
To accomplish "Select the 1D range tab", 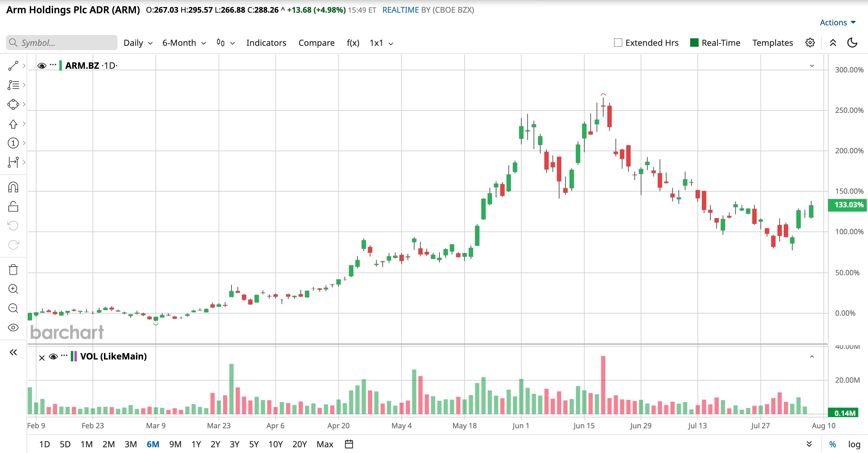I will coord(45,444).
